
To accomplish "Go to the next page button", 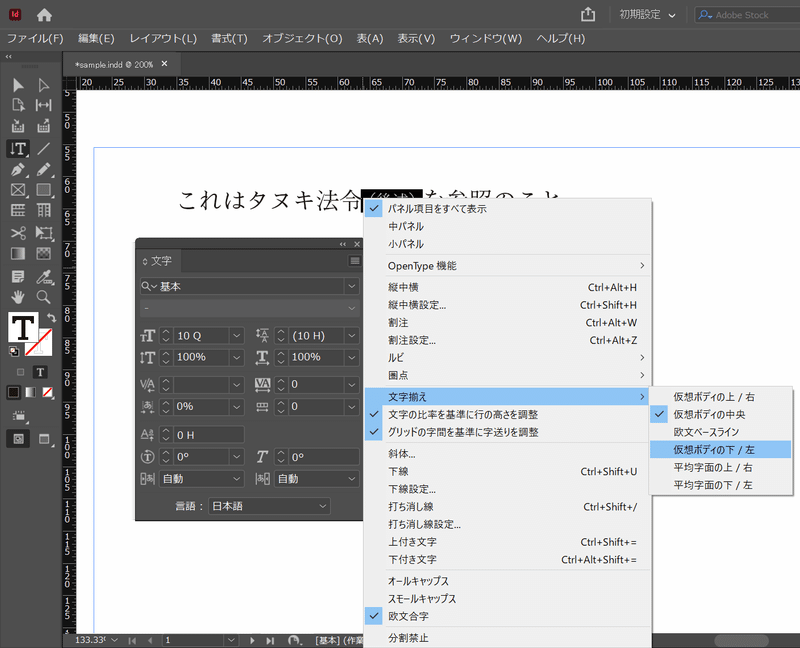I will pyautogui.click(x=252, y=640).
